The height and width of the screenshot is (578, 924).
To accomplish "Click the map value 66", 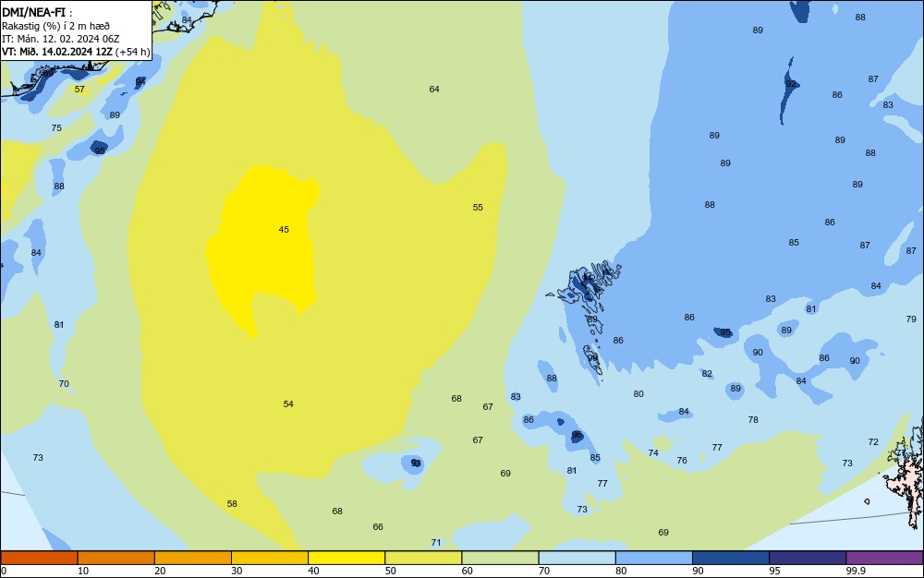I will [x=378, y=527].
